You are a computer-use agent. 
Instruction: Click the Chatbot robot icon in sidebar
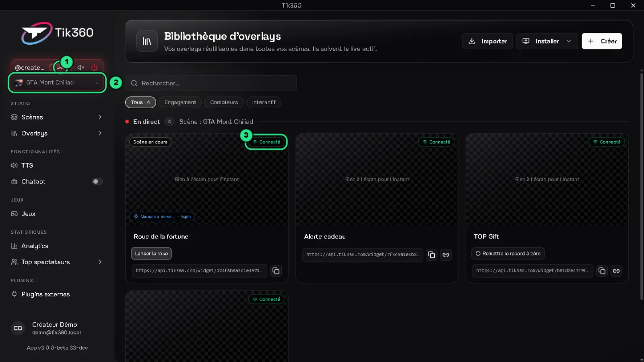14,181
